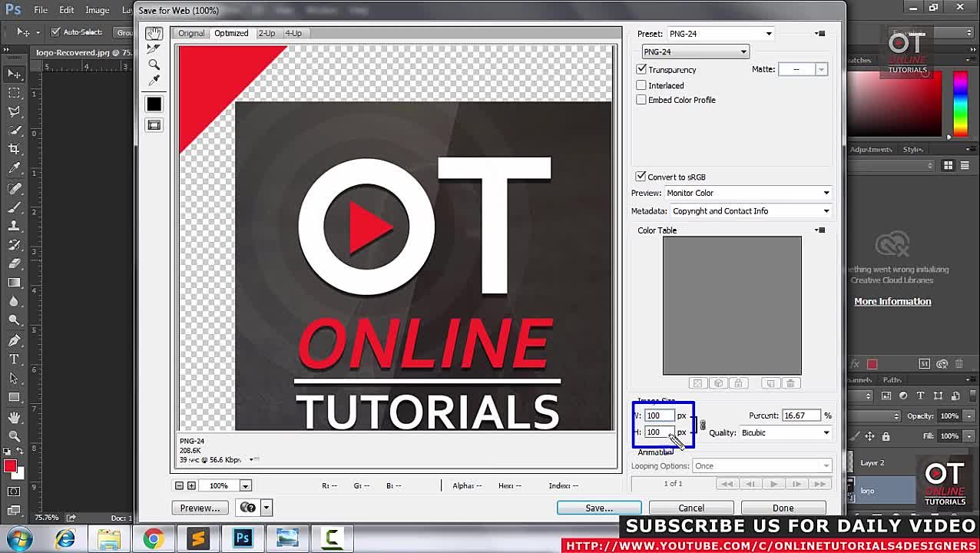Open Quality Bicubic dropdown
The image size is (980, 553).
coord(786,432)
